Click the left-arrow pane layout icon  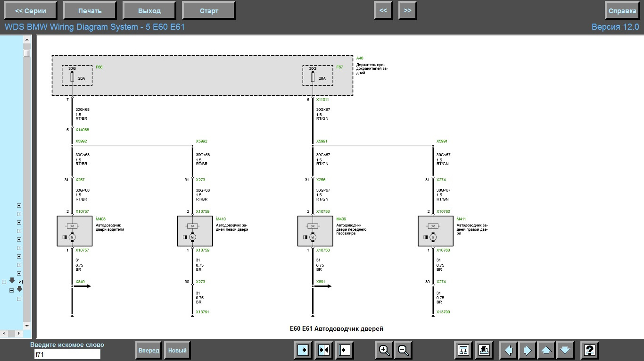(x=345, y=350)
